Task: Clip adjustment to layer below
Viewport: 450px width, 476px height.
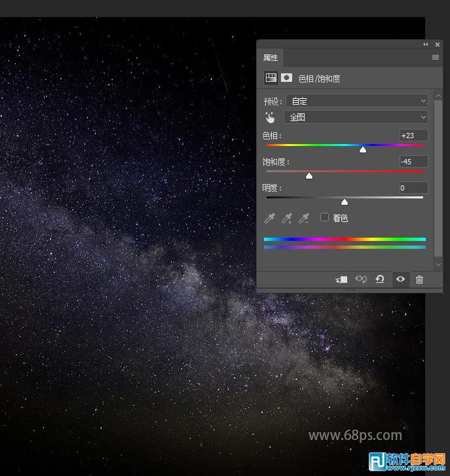Action: pyautogui.click(x=341, y=280)
